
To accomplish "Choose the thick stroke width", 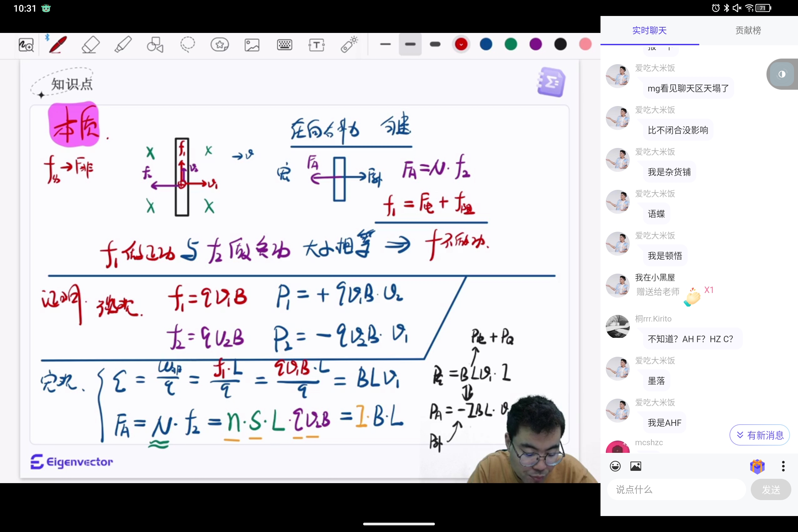I will pyautogui.click(x=435, y=44).
